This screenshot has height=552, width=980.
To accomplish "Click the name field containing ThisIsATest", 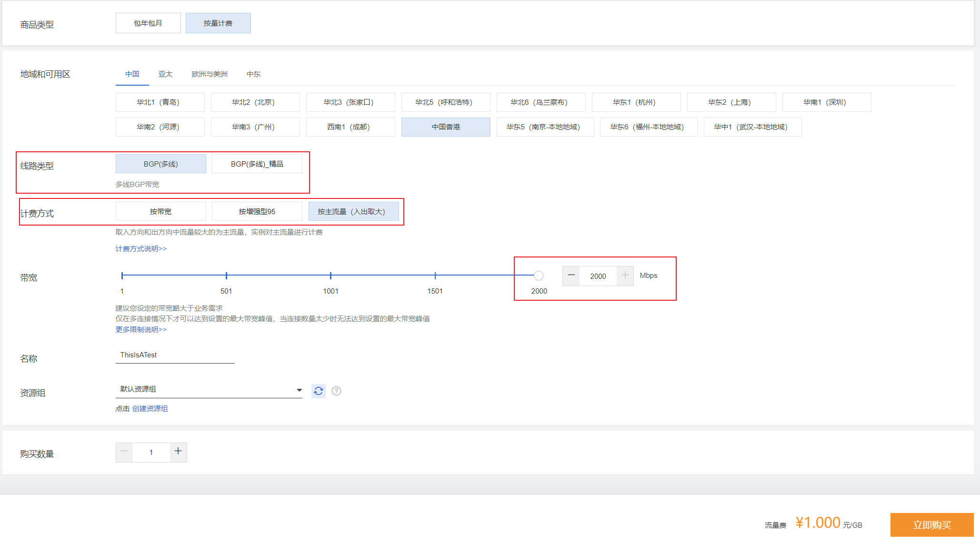I will tap(175, 355).
